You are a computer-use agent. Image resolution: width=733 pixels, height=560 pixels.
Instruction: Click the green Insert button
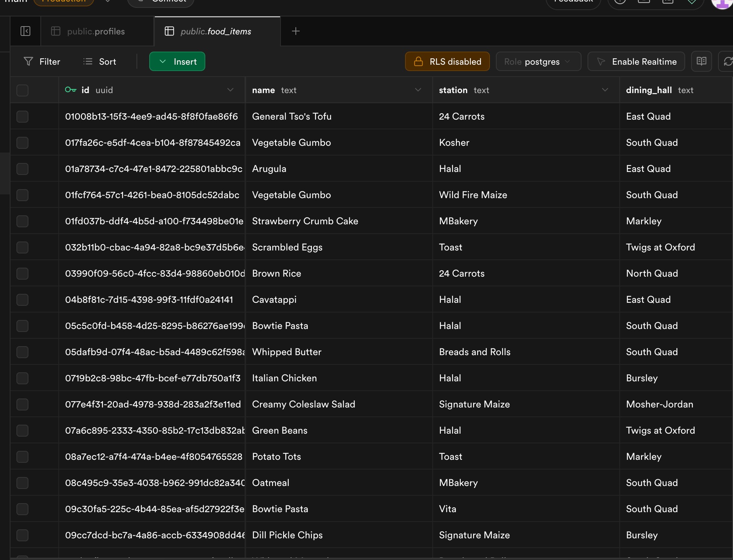[177, 61]
